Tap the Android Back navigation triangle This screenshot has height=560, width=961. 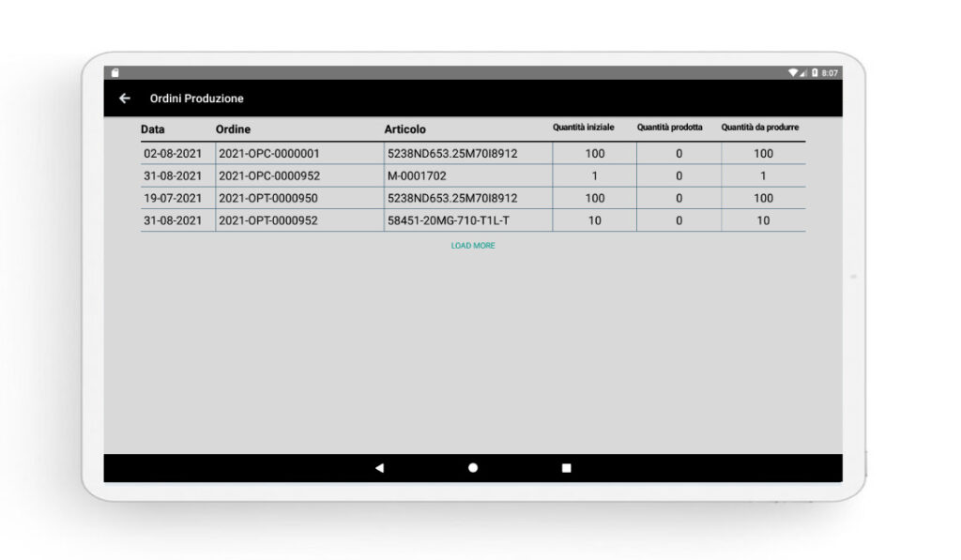coord(379,466)
